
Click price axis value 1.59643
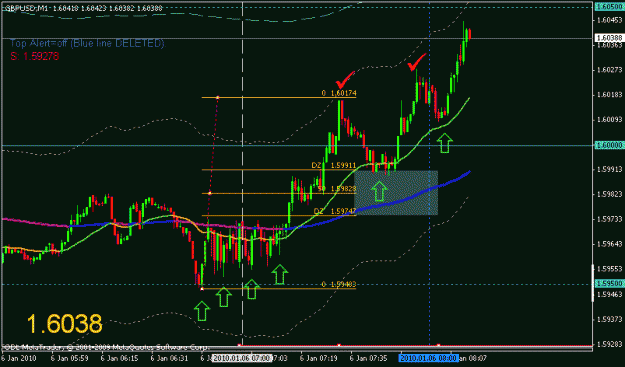coord(610,244)
